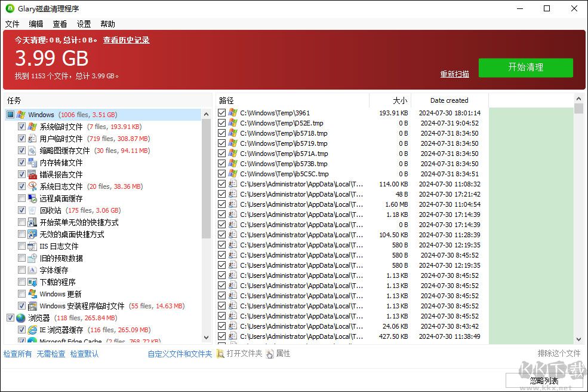Open 查看历史记录 link
Screen dimensions: 588x392
[x=127, y=40]
